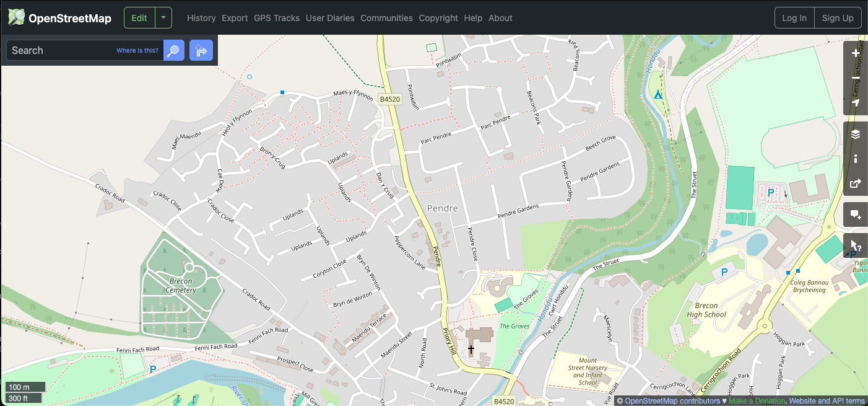The image size is (868, 406).
Task: Open the map Layers panel
Action: (856, 134)
